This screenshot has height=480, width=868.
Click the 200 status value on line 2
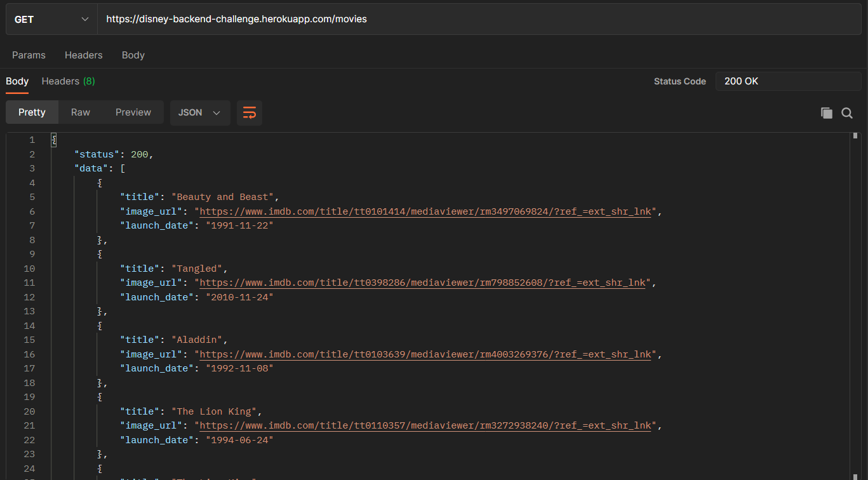140,154
